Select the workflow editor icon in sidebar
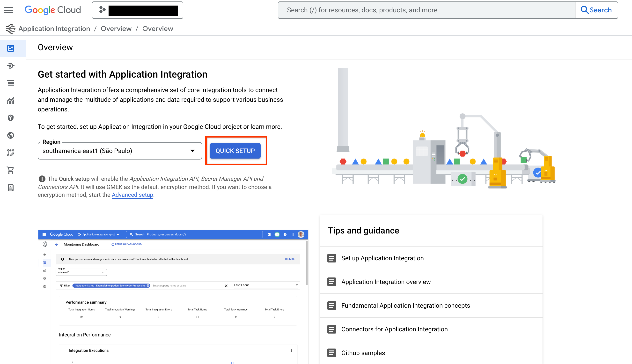This screenshot has width=632, height=364. click(x=10, y=153)
